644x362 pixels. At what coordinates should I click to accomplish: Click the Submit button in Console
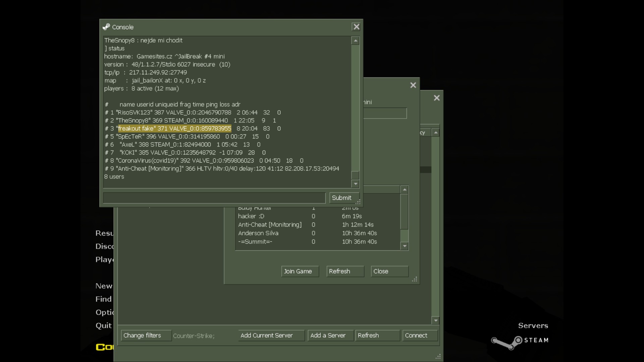tap(344, 198)
